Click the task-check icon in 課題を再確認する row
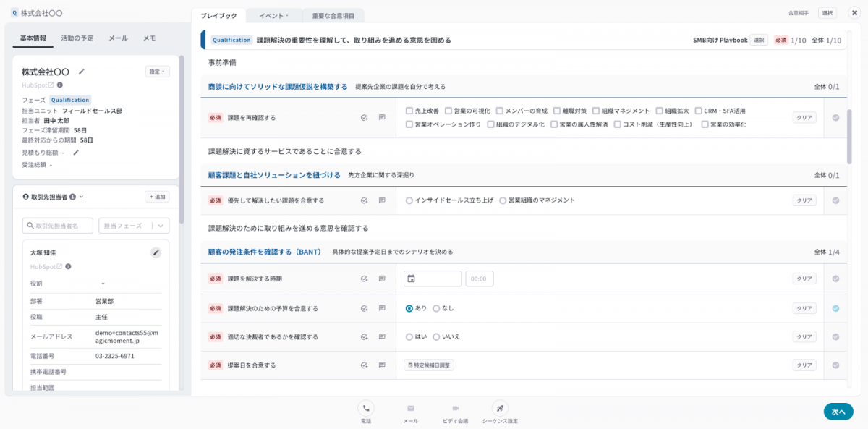Image resolution: width=868 pixels, height=429 pixels. pyautogui.click(x=365, y=117)
